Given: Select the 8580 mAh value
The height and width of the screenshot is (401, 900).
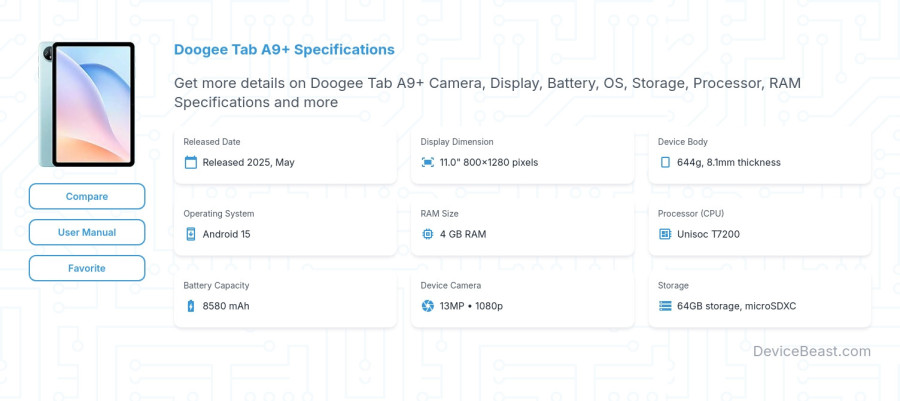Looking at the screenshot, I should (226, 306).
